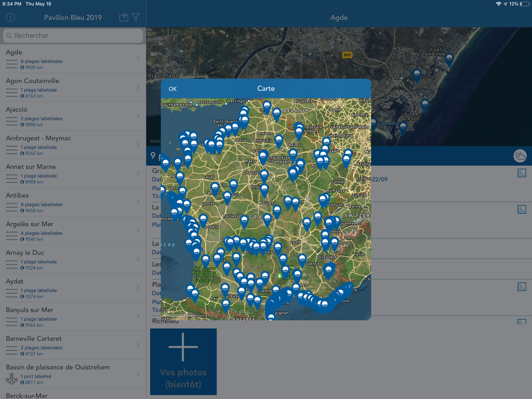This screenshot has width=532, height=399.
Task: Tap the anchor icon for Ouistreham
Action: (11, 379)
